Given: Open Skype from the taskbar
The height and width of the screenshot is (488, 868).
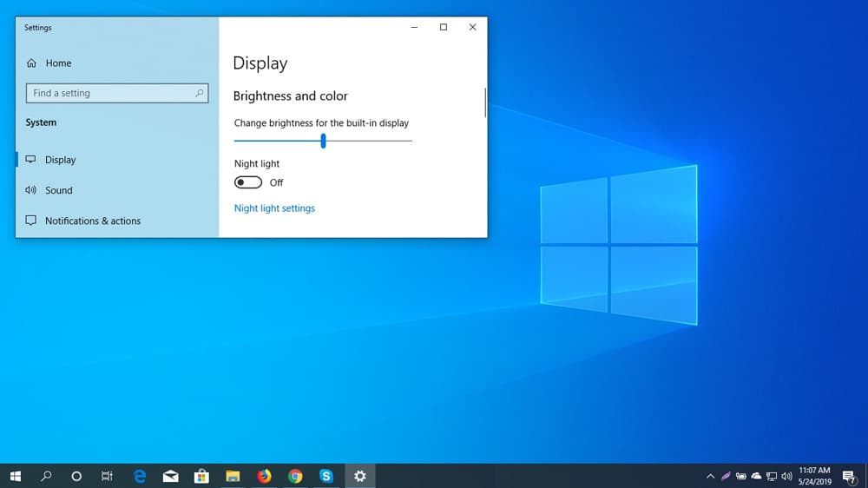Looking at the screenshot, I should (x=326, y=476).
